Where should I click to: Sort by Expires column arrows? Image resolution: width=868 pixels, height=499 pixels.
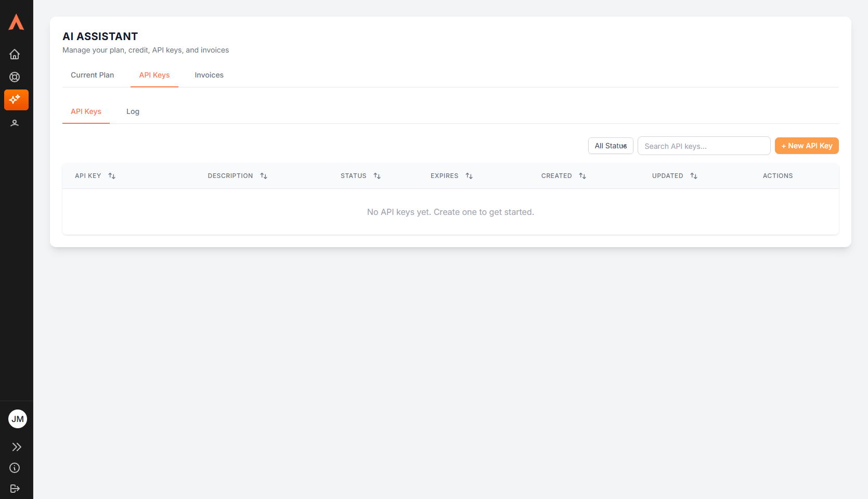(x=469, y=176)
